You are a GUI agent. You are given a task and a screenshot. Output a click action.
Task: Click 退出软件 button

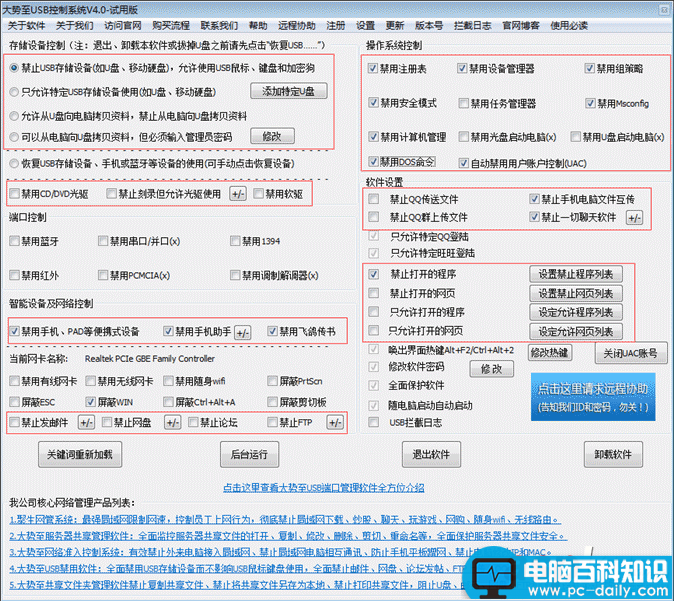coord(431,454)
